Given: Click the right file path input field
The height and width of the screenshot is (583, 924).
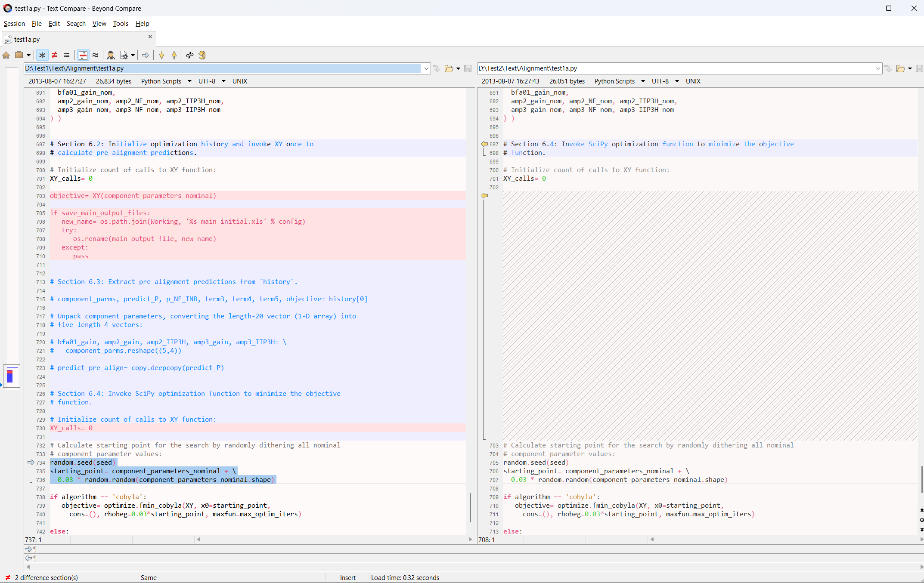Looking at the screenshot, I should click(x=676, y=68).
